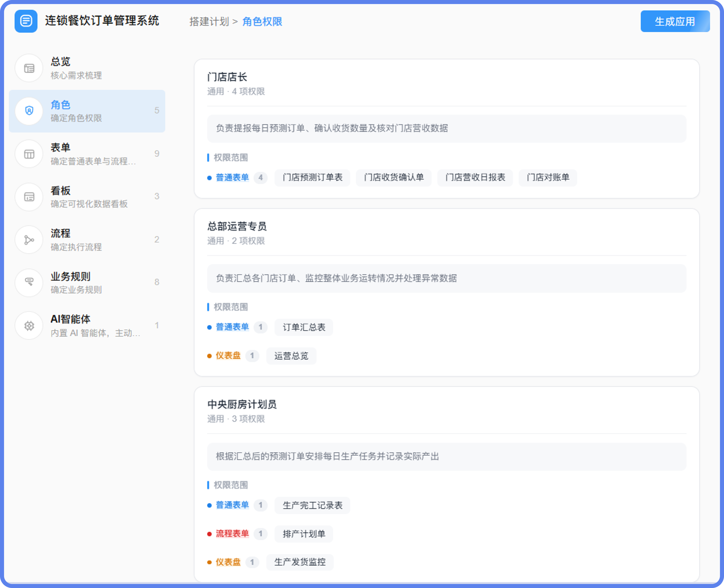Click 总部运营专员 description text box
This screenshot has width=724, height=588.
pyautogui.click(x=447, y=278)
